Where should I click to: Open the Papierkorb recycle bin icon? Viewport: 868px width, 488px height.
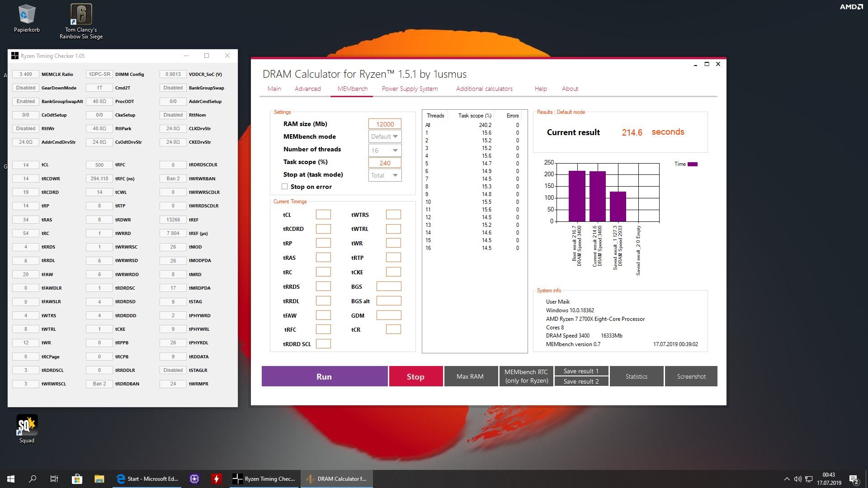point(27,19)
